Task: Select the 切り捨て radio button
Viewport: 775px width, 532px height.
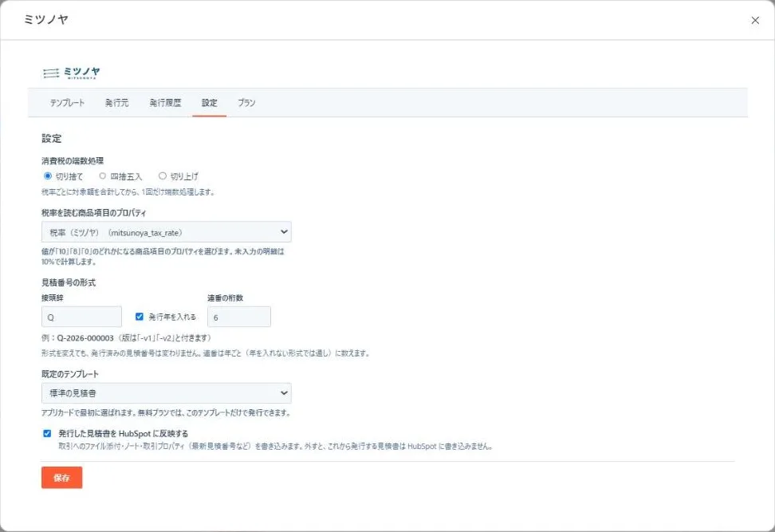Action: click(48, 176)
